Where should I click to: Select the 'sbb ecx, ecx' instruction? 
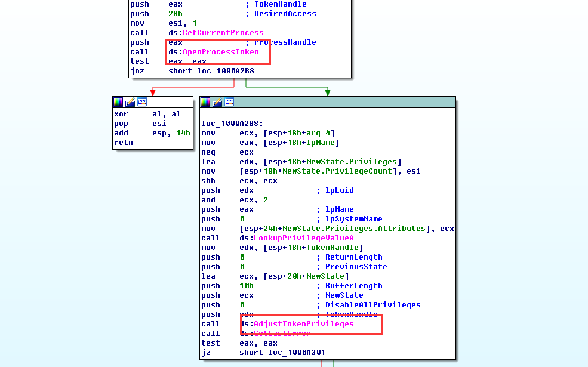click(239, 181)
